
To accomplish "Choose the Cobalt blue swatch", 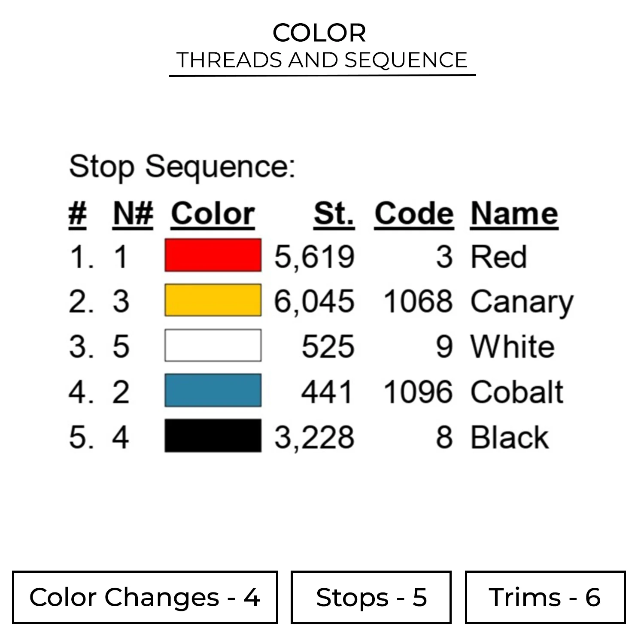I will pos(213,390).
